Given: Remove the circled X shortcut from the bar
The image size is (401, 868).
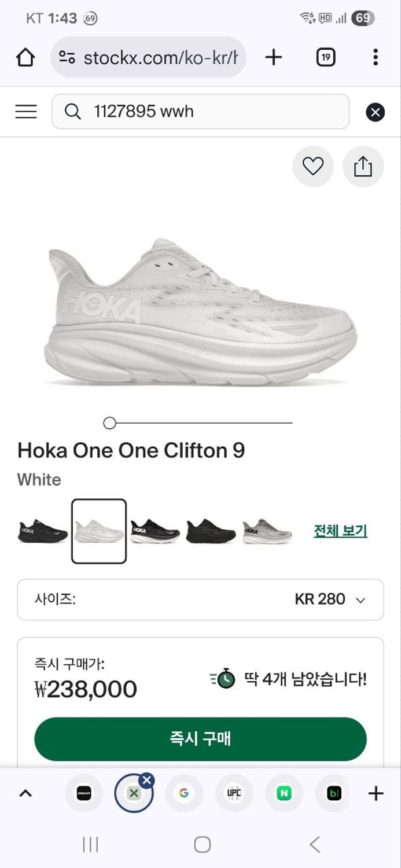Looking at the screenshot, I should point(147,779).
